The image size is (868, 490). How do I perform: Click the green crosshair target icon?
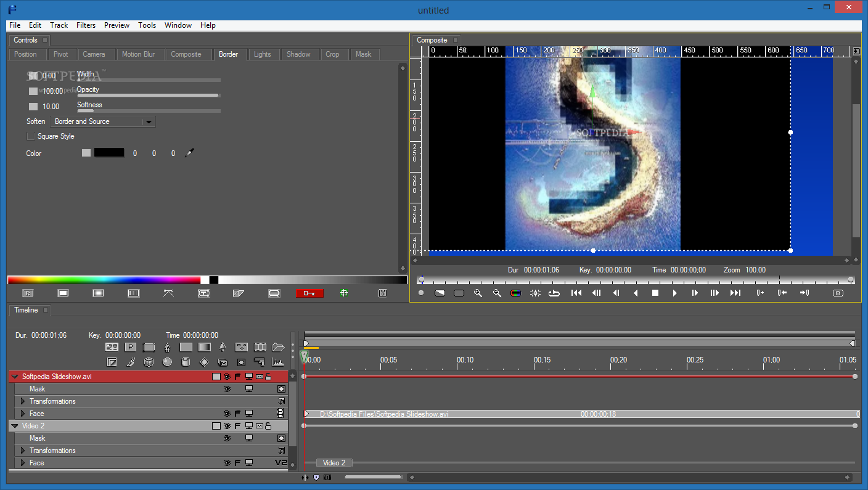tap(344, 293)
